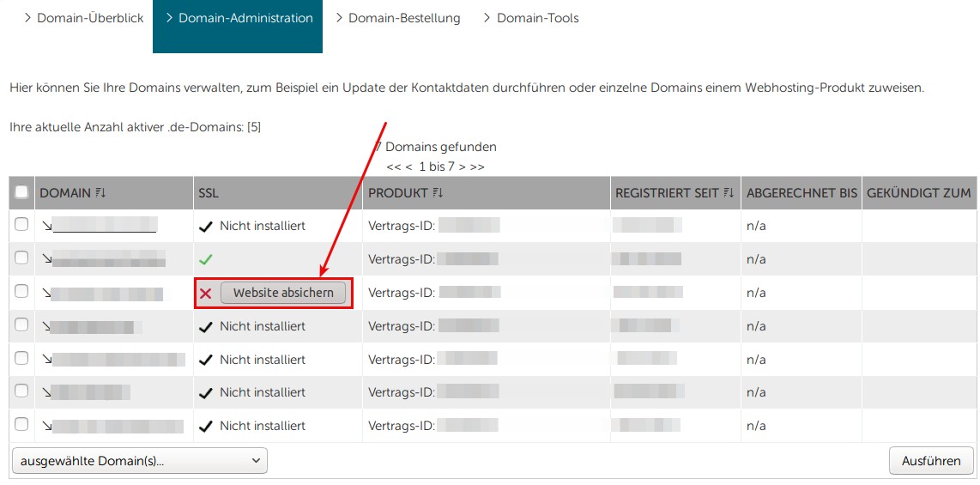Click the '1 bis 7' pagination text

click(435, 167)
